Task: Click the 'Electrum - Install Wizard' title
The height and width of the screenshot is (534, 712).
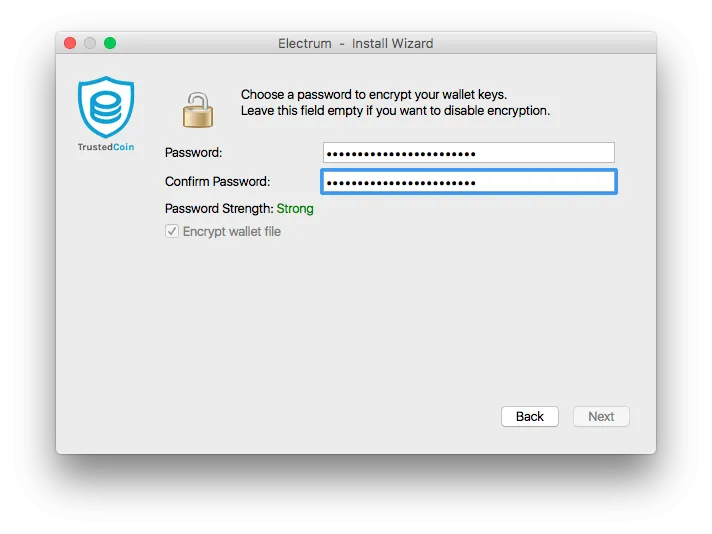Action: pyautogui.click(x=356, y=44)
